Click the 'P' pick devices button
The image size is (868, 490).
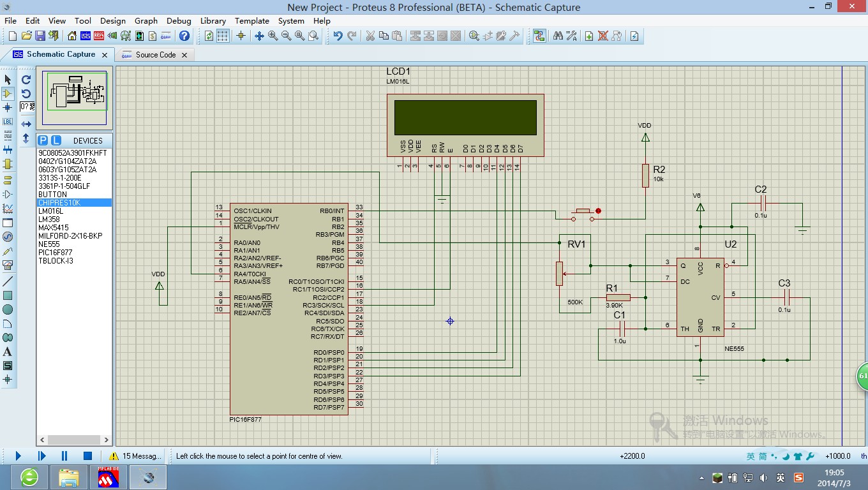43,140
